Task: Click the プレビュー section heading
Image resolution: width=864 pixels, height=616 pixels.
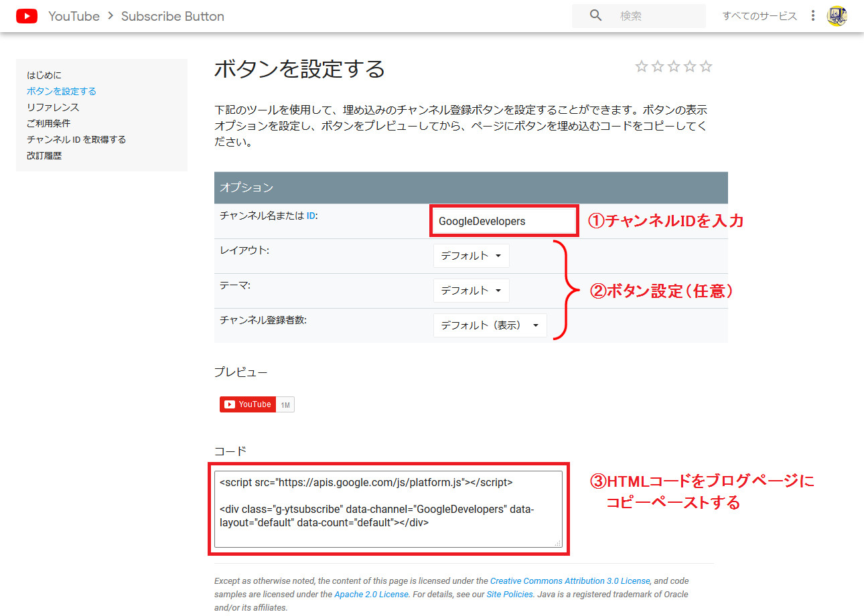Action: [241, 372]
